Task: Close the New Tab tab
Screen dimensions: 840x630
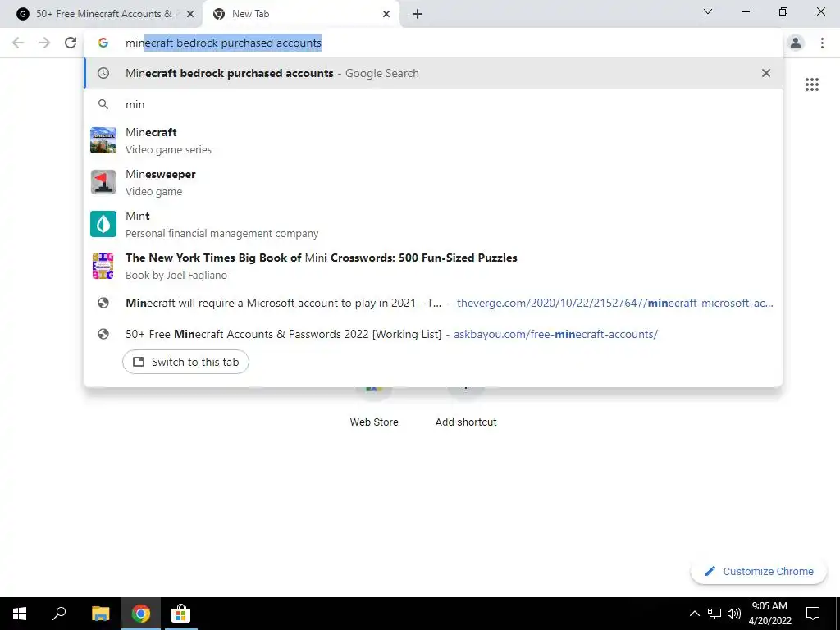Action: [386, 14]
